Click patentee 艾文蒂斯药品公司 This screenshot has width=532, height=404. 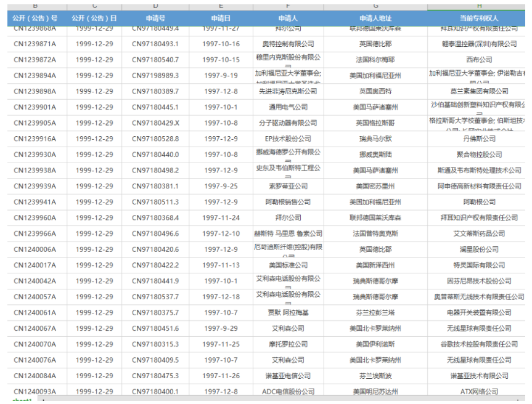tap(479, 233)
